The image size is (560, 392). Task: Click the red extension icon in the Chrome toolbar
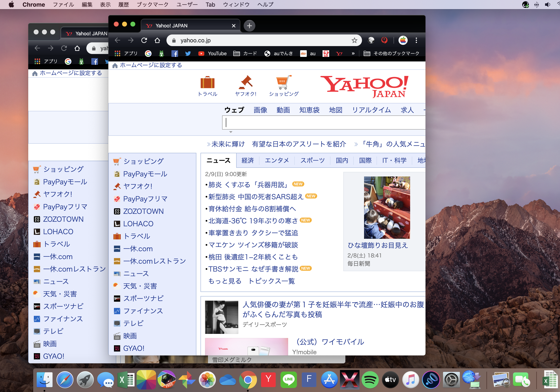coord(384,40)
